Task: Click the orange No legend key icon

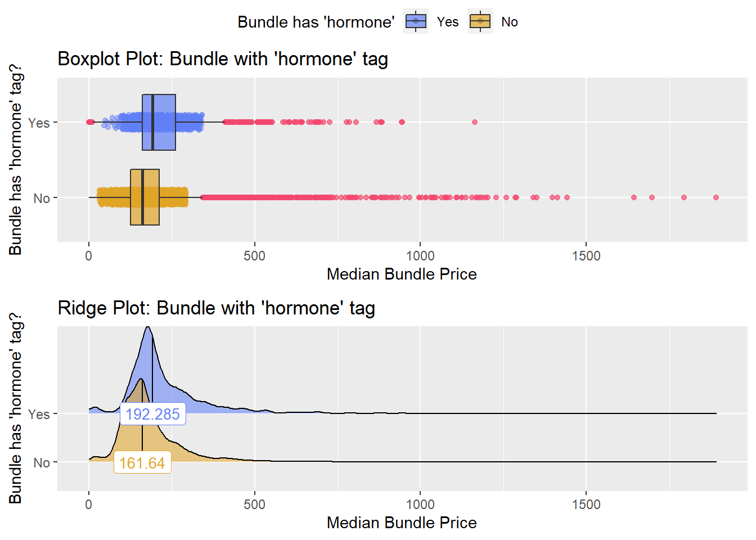Action: point(480,21)
